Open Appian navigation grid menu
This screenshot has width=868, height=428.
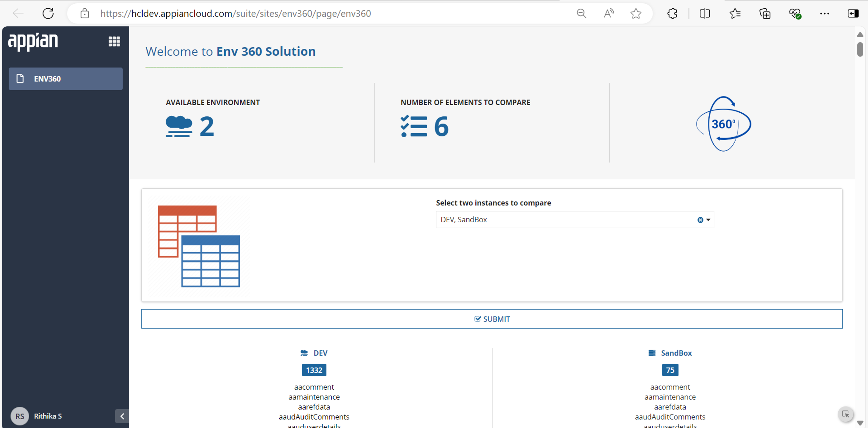[114, 41]
